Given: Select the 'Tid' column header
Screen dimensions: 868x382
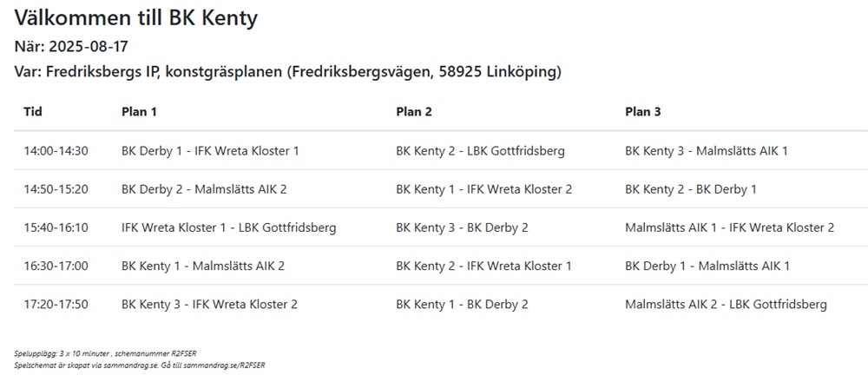Looking at the screenshot, I should coord(33,112).
